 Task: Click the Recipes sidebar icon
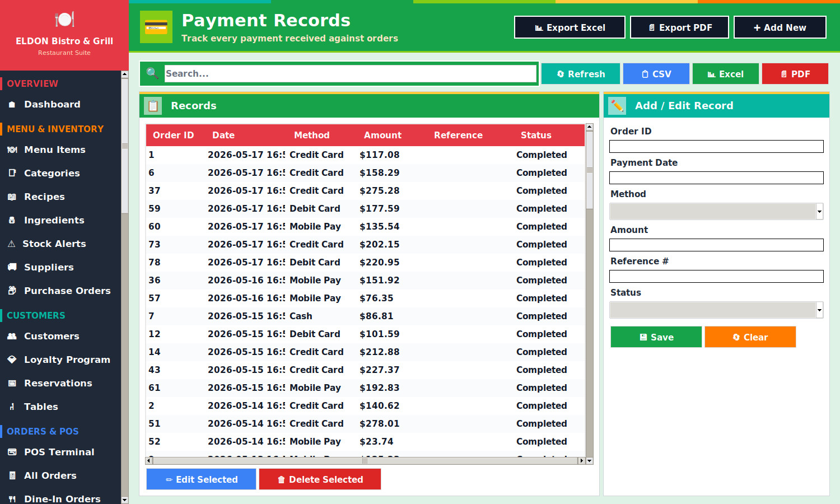[x=12, y=197]
